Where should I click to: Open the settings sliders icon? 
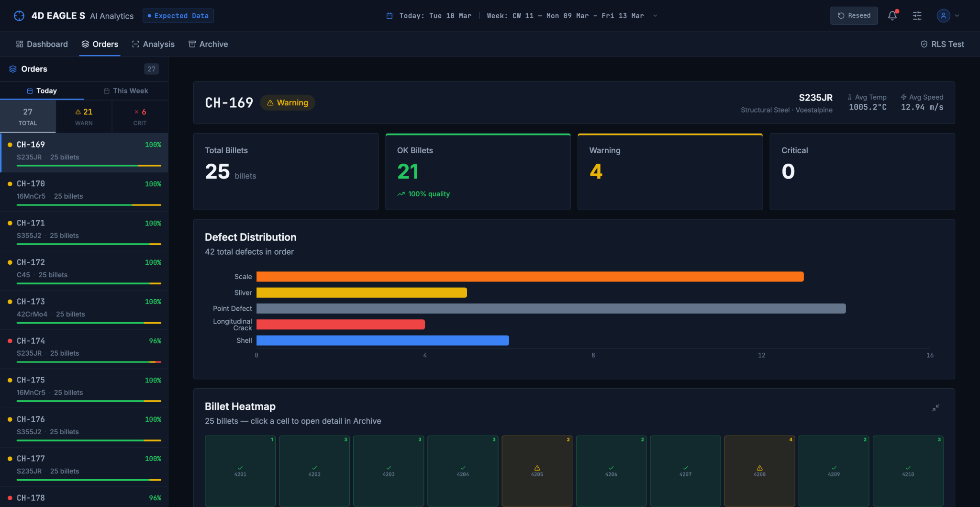coord(917,16)
